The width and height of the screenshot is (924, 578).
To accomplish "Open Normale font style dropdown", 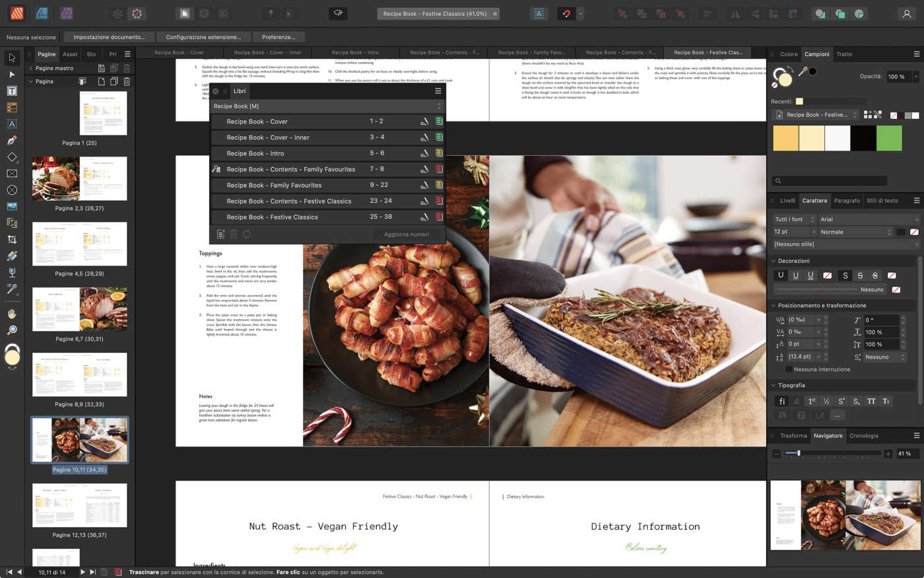I will tap(855, 232).
